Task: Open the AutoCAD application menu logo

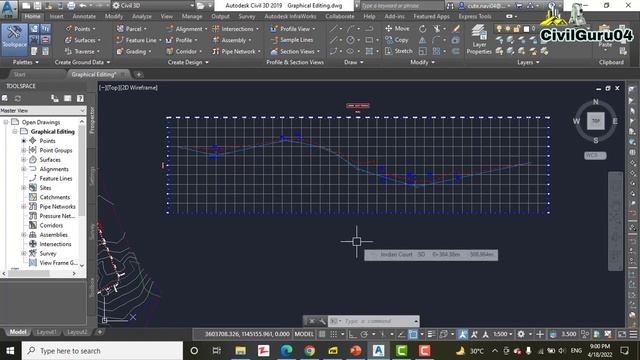Action: pos(9,9)
